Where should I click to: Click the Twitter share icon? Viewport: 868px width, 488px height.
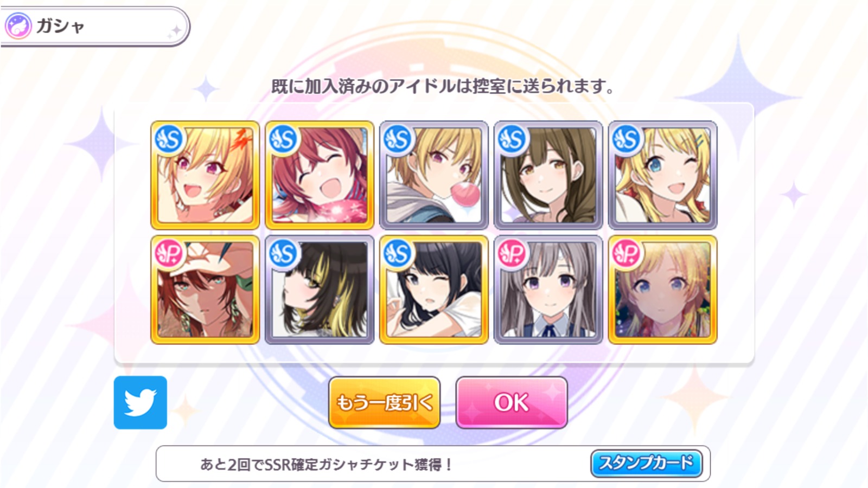[141, 402]
